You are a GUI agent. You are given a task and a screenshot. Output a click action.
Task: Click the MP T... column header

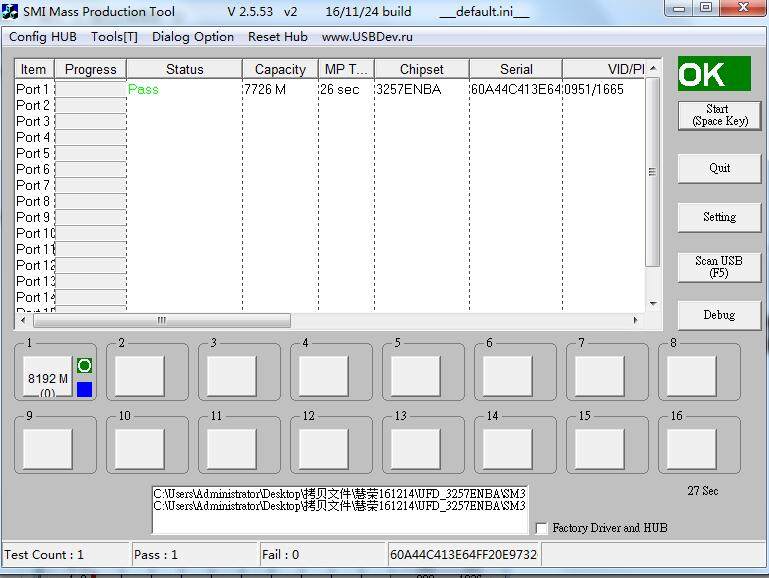346,69
